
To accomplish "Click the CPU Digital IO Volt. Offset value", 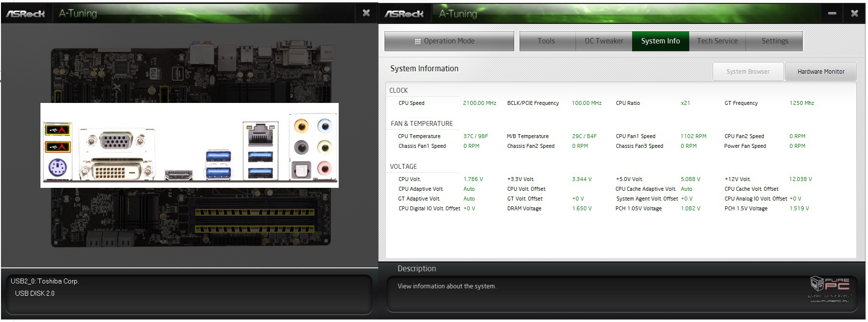I will [x=469, y=208].
